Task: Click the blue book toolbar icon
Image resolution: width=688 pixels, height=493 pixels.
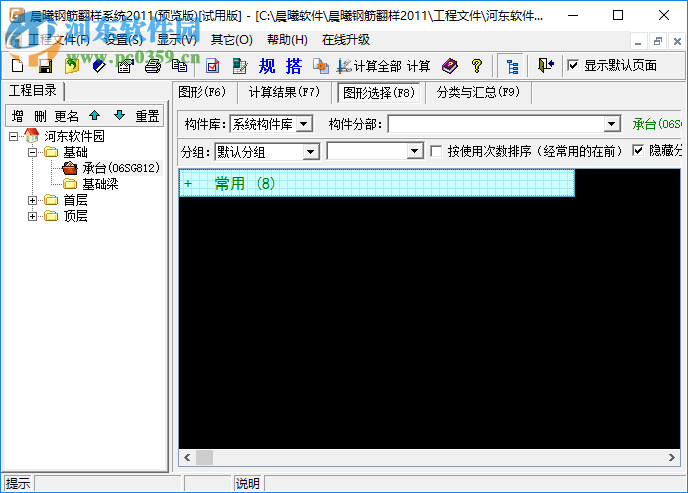Action: (x=99, y=66)
